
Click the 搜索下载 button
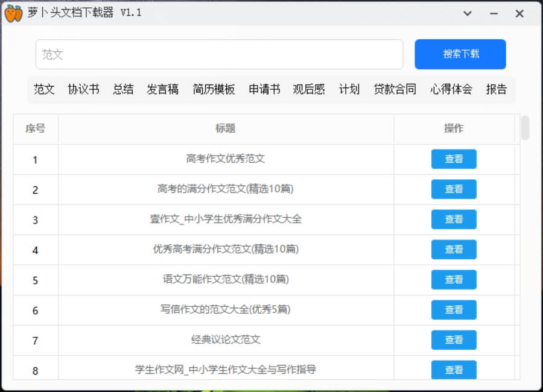[460, 54]
